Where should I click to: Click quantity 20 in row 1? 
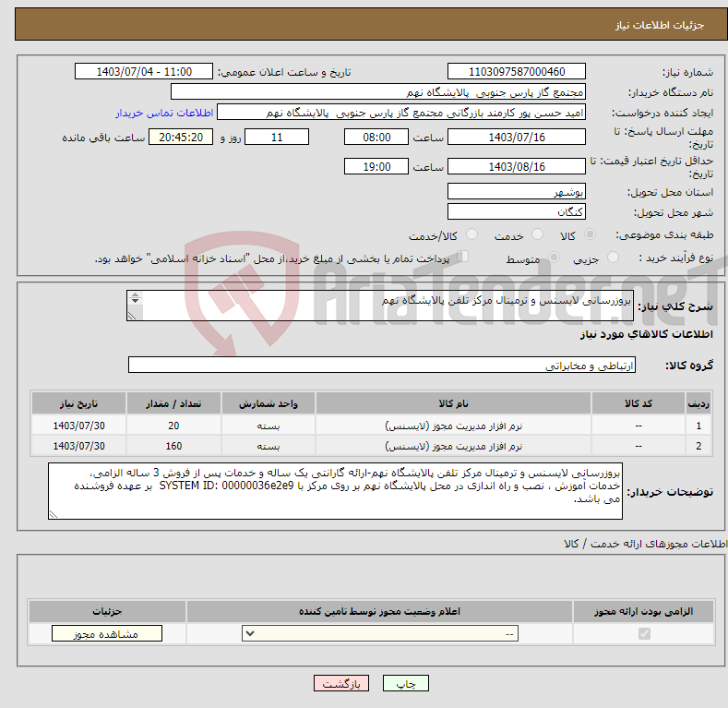[x=173, y=426]
